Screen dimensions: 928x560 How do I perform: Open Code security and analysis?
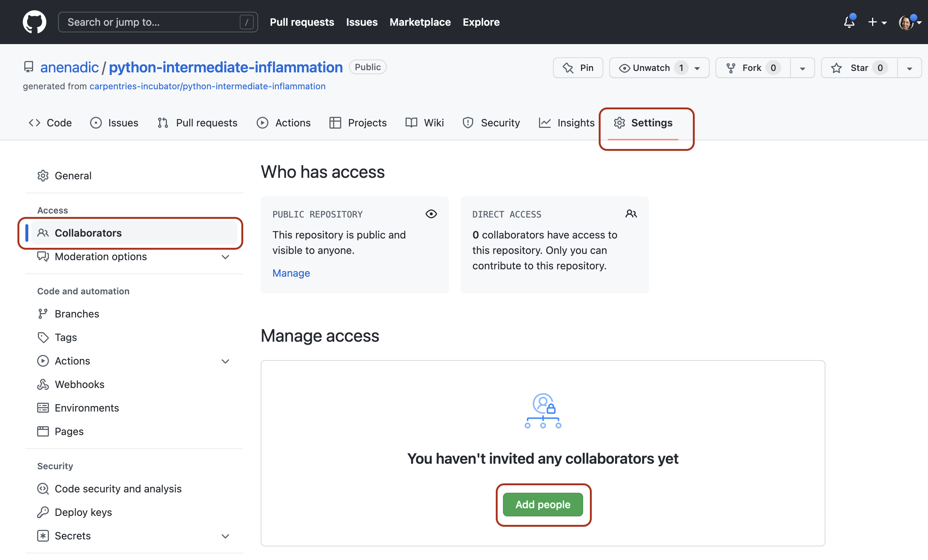118,488
